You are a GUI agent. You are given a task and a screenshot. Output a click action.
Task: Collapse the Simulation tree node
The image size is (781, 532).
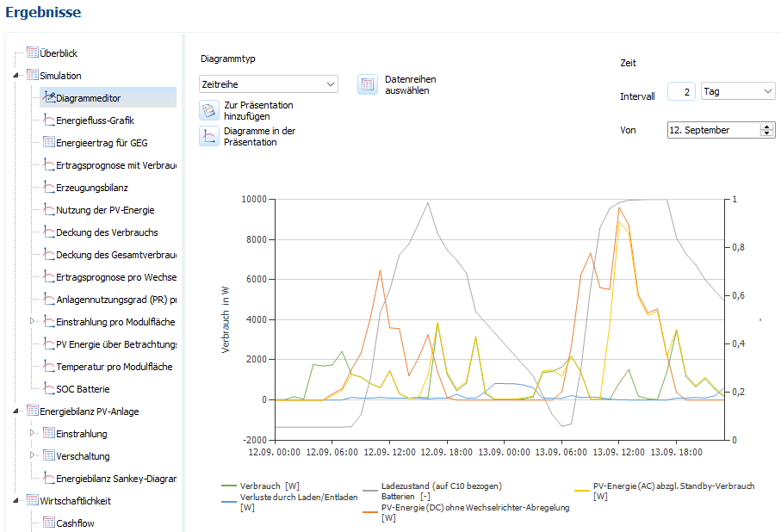click(18, 76)
